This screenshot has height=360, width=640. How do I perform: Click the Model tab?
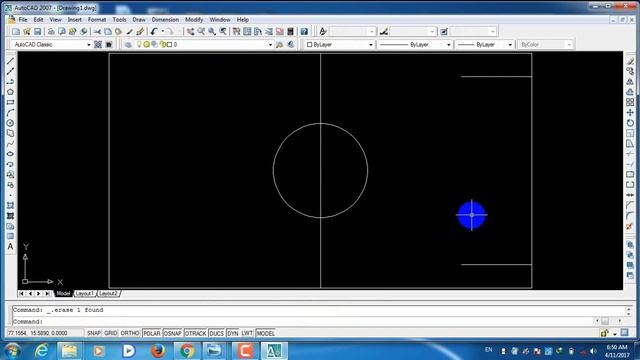point(63,293)
